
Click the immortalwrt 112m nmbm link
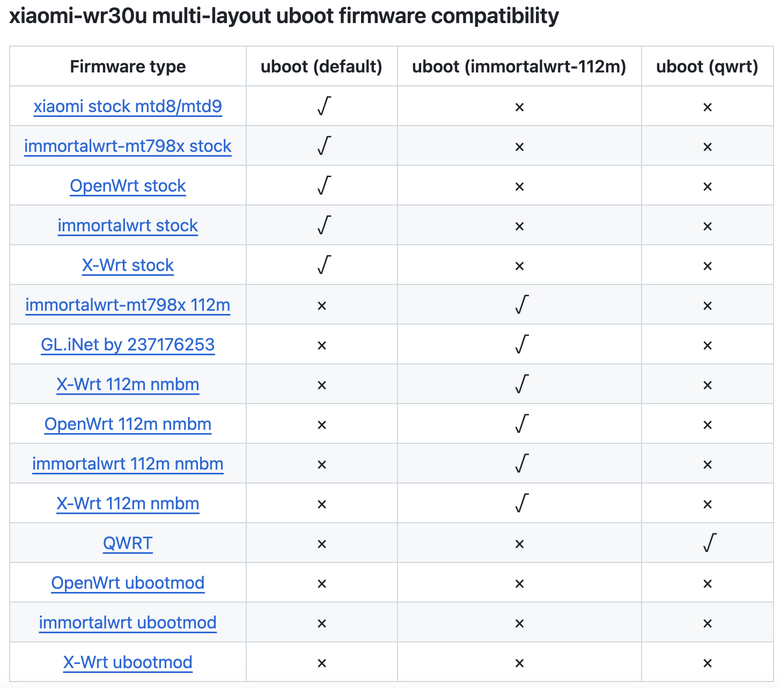(127, 464)
